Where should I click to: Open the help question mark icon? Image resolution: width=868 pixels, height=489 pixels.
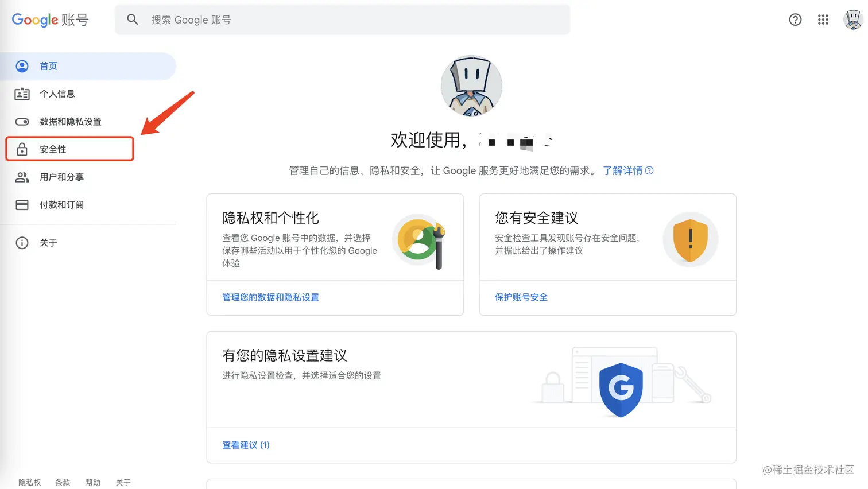795,20
